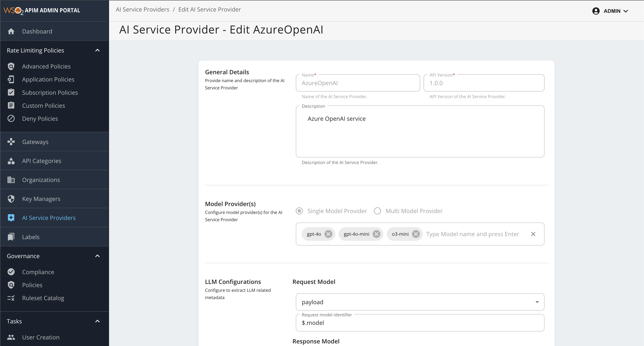Open Advanced Policies via its shield icon
The image size is (644, 346).
11,66
